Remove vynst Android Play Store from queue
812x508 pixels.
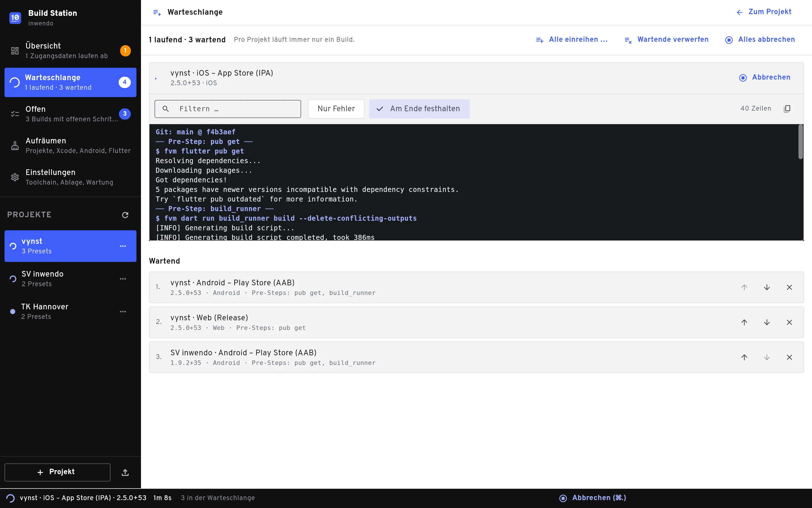[789, 287]
